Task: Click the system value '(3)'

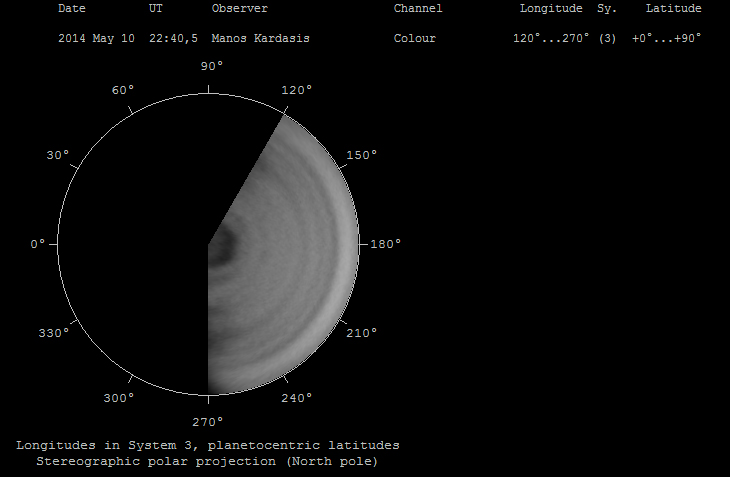Action: (607, 38)
